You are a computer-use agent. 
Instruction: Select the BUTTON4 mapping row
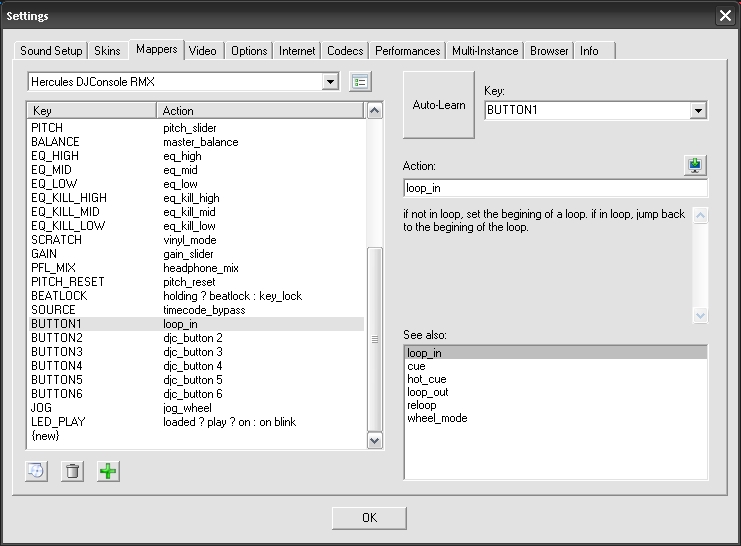tap(196, 366)
